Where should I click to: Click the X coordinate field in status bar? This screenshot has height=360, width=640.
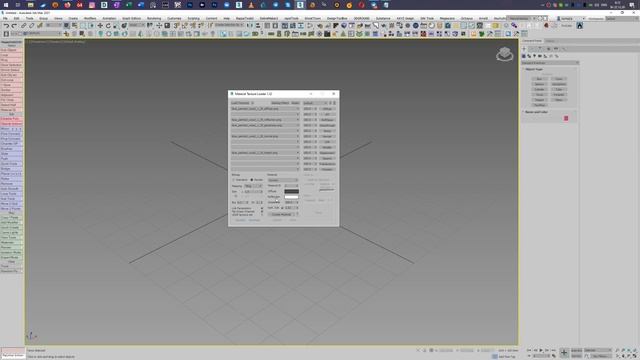[446, 351]
